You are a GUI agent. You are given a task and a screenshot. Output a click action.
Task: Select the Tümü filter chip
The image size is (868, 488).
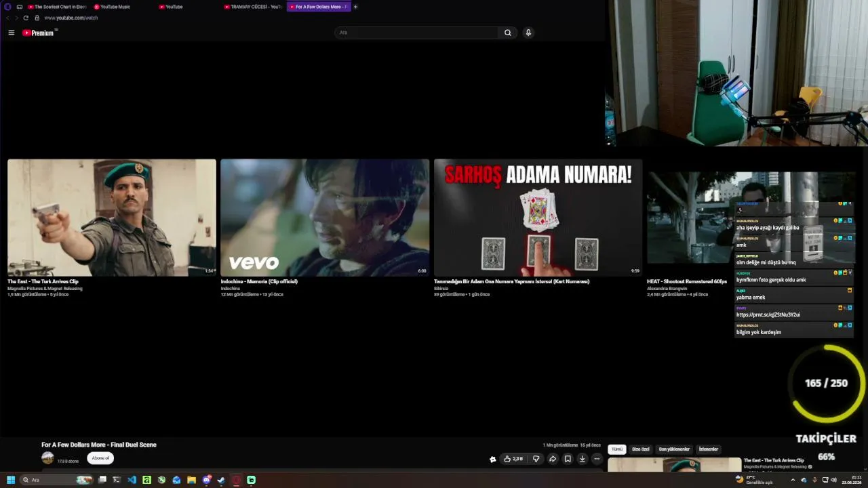[x=616, y=449]
